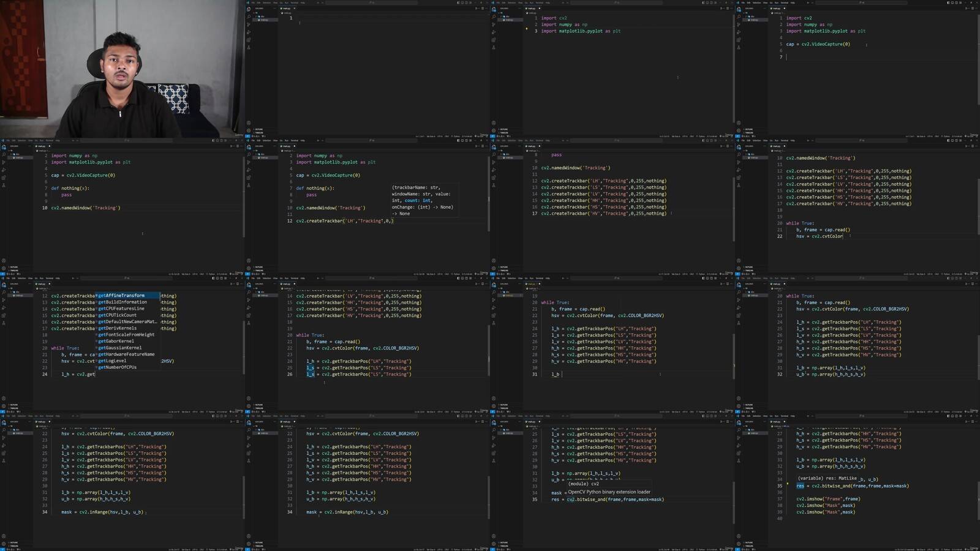Click Manage gear in the cv2.imshow frame

tap(739, 544)
